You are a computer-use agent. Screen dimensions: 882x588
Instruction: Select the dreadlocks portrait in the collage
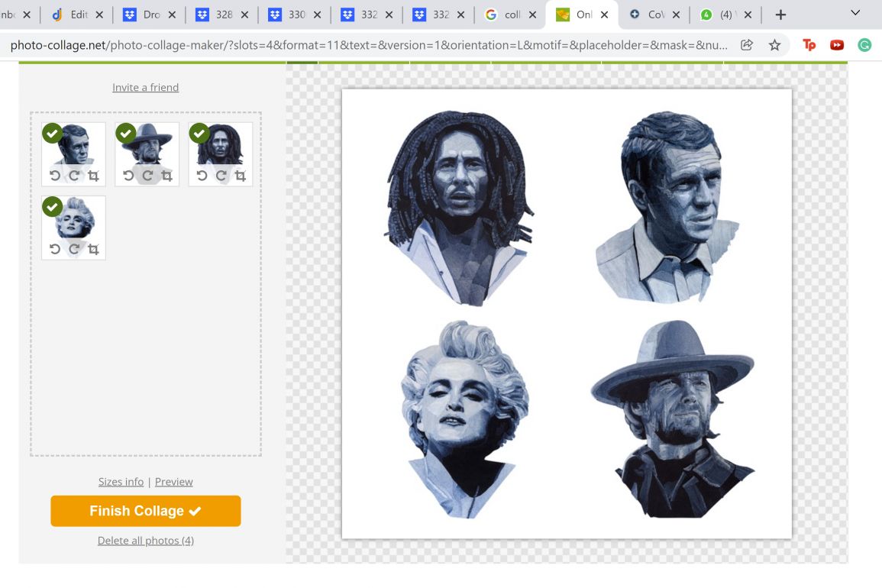point(458,208)
